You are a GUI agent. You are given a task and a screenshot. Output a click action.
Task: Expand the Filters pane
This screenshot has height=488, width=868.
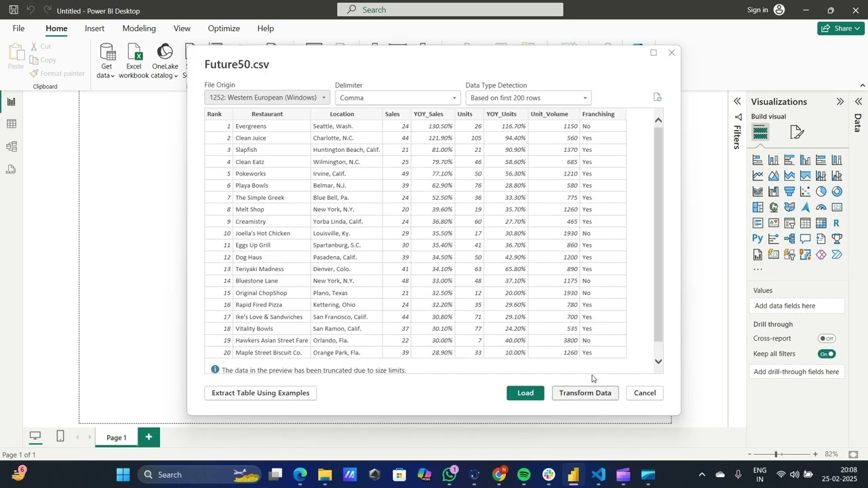pyautogui.click(x=737, y=102)
